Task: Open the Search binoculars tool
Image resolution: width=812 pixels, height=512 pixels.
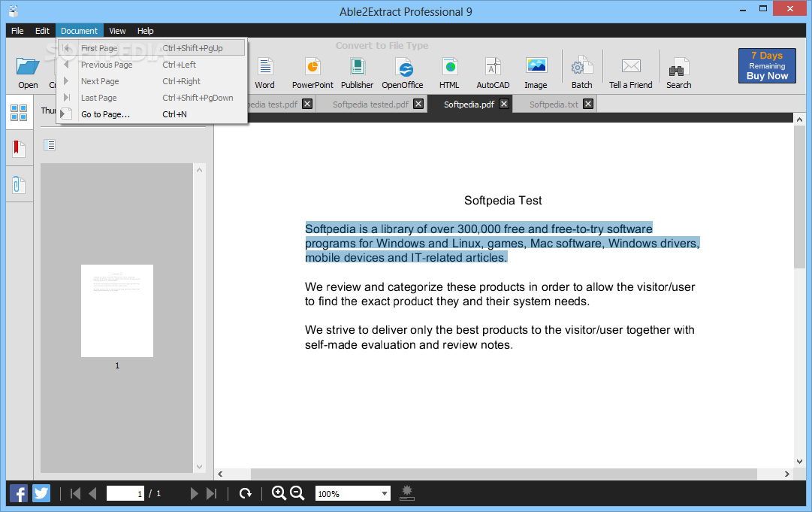Action: tap(678, 72)
